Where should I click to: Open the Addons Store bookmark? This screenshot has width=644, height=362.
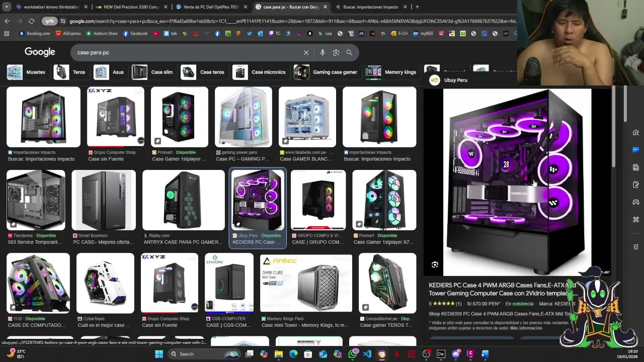102,34
